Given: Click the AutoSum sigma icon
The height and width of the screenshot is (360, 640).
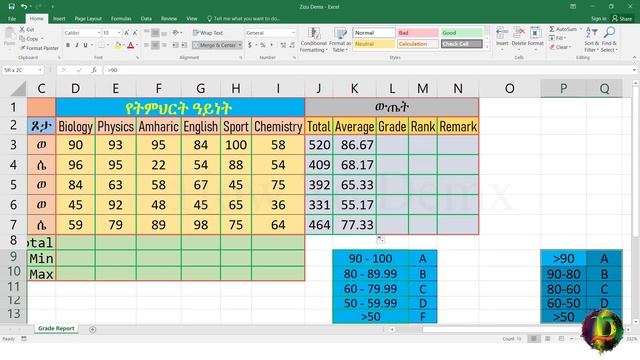Looking at the screenshot, I should tap(563, 29).
